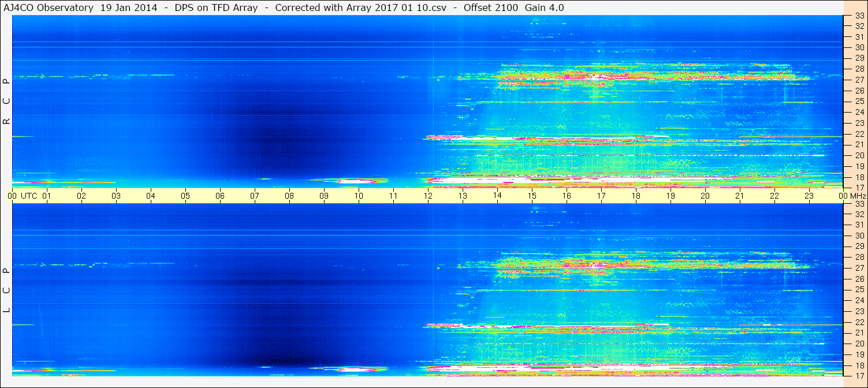This screenshot has height=388, width=868.
Task: Click "Corrected with Array 2017 01 10.csv" text
Action: point(360,8)
